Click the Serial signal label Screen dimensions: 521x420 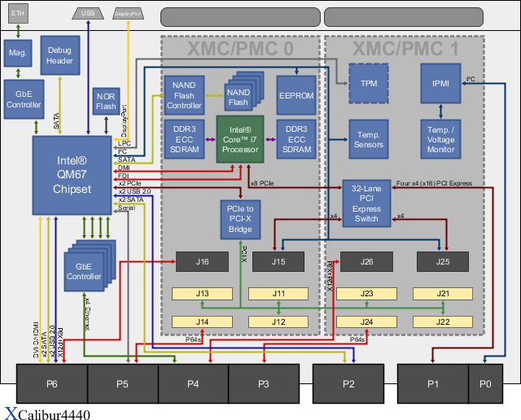point(127,208)
